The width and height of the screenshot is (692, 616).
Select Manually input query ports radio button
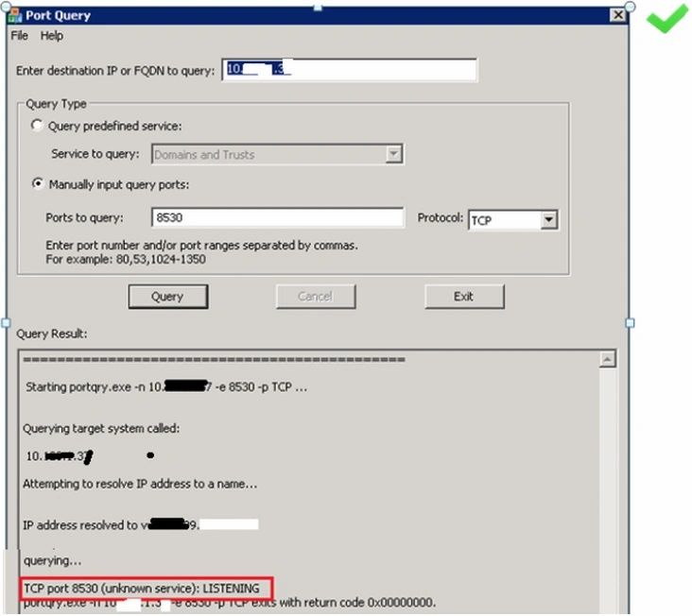pyautogui.click(x=38, y=183)
